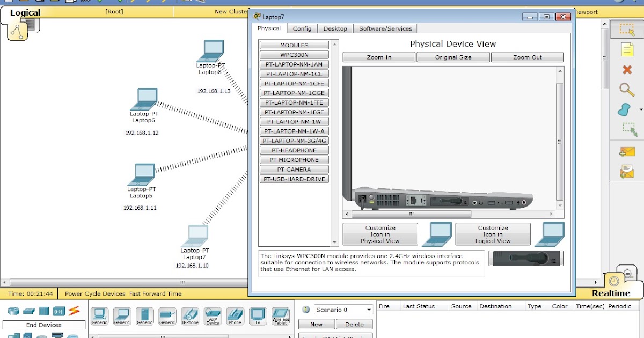Click Customize Icon in Logical View

click(493, 234)
